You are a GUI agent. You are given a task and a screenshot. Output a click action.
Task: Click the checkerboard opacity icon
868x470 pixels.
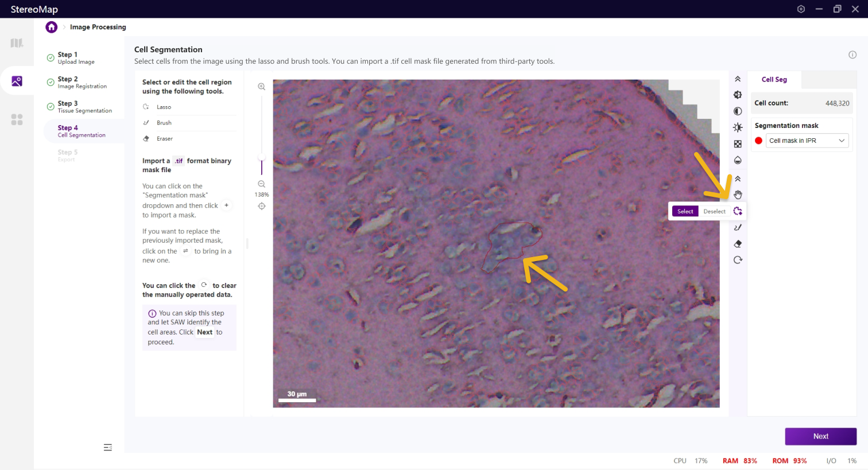pyautogui.click(x=738, y=144)
